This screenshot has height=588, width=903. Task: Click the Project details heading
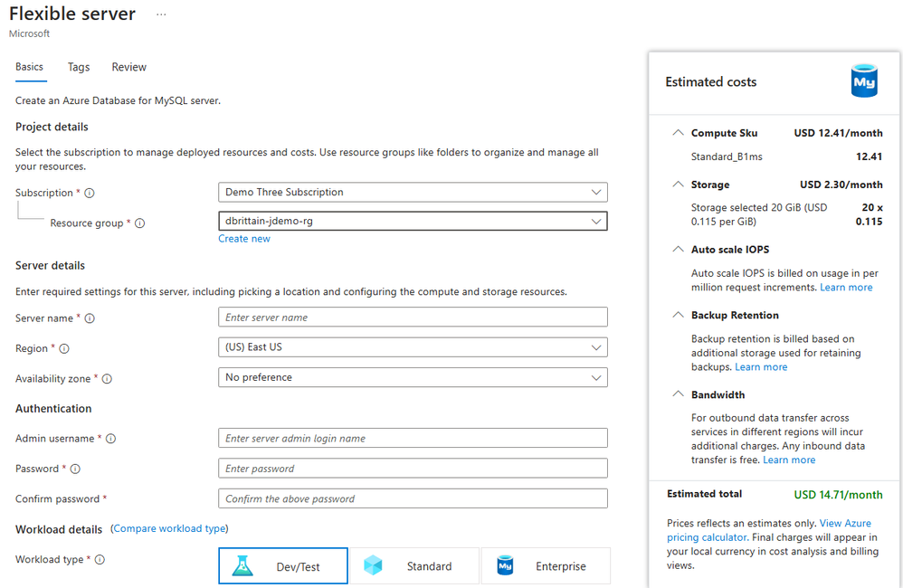pos(52,127)
